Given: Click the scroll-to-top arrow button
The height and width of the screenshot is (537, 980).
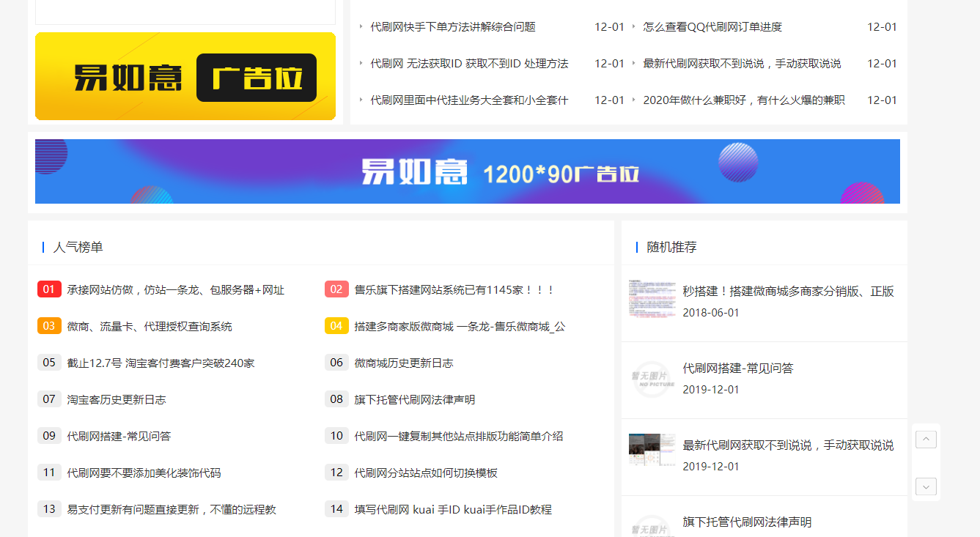Looking at the screenshot, I should 926,440.
